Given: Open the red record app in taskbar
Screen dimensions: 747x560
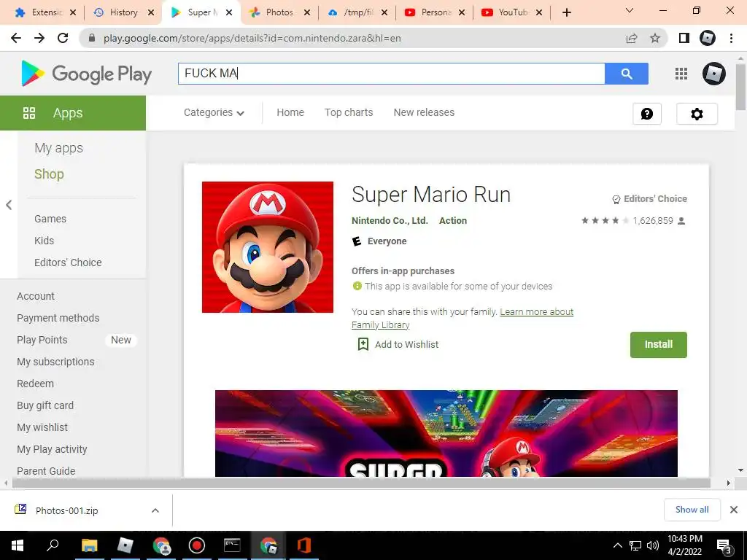Looking at the screenshot, I should click(196, 545).
